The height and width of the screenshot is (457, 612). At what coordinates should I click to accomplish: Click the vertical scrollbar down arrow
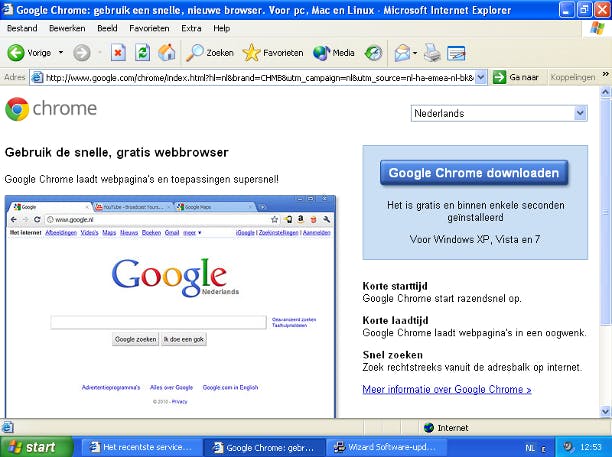tap(605, 411)
